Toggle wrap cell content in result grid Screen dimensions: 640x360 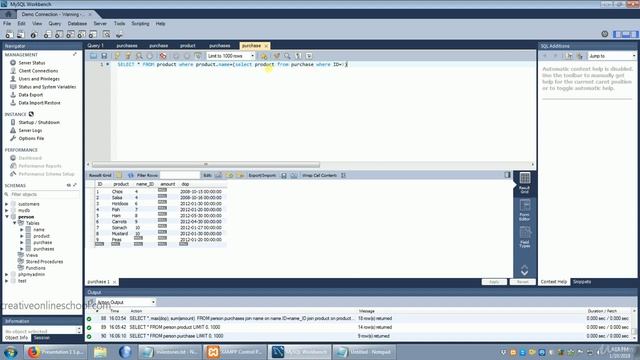[343, 176]
